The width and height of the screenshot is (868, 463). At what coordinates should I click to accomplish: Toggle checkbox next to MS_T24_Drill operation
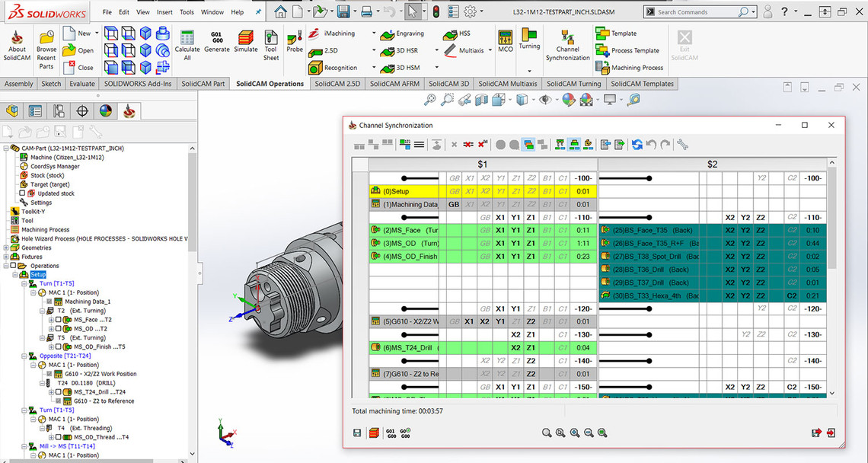point(59,392)
